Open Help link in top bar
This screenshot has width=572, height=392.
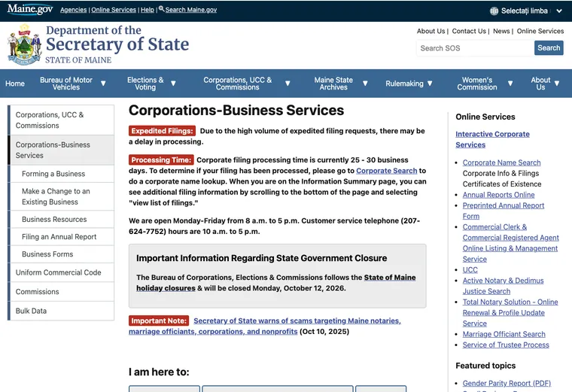coord(148,10)
